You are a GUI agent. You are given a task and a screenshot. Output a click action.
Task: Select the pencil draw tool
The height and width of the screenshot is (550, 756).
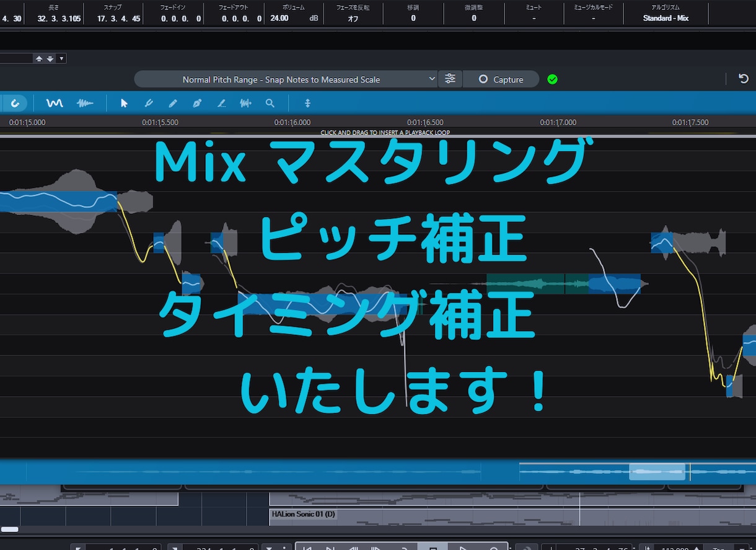click(x=173, y=103)
